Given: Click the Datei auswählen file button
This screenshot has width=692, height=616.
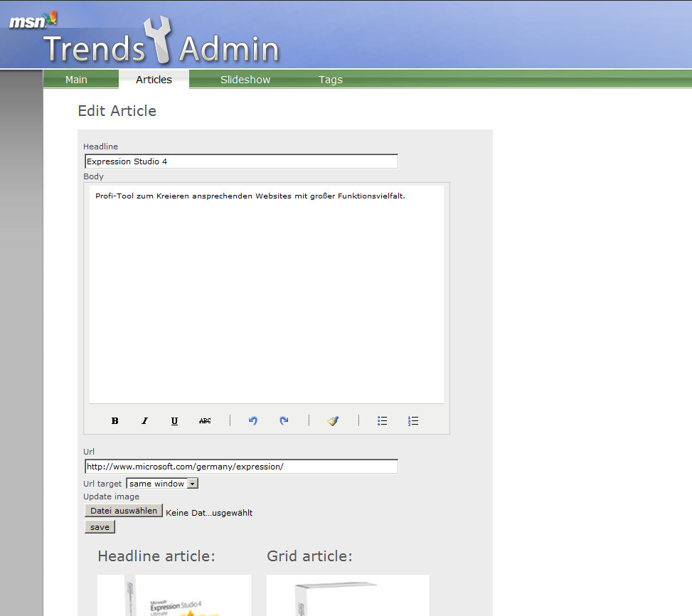Looking at the screenshot, I should point(124,511).
